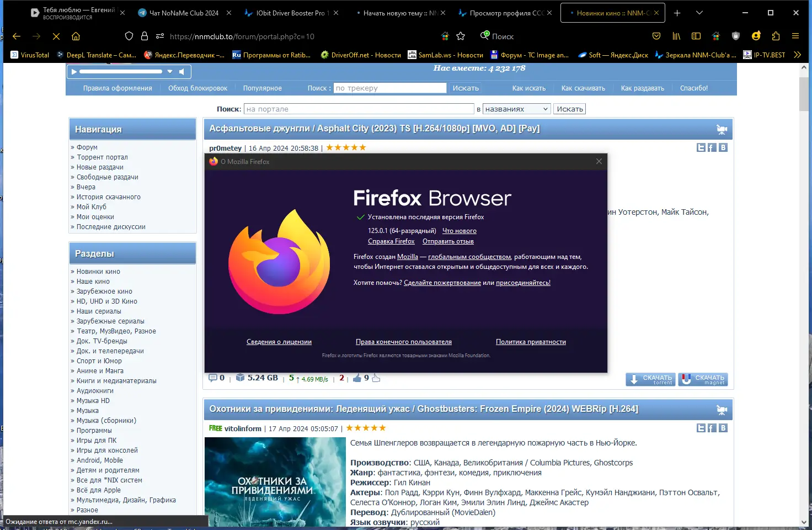Click the tracking protection shield in address bar
The image size is (812, 530).
coord(129,36)
